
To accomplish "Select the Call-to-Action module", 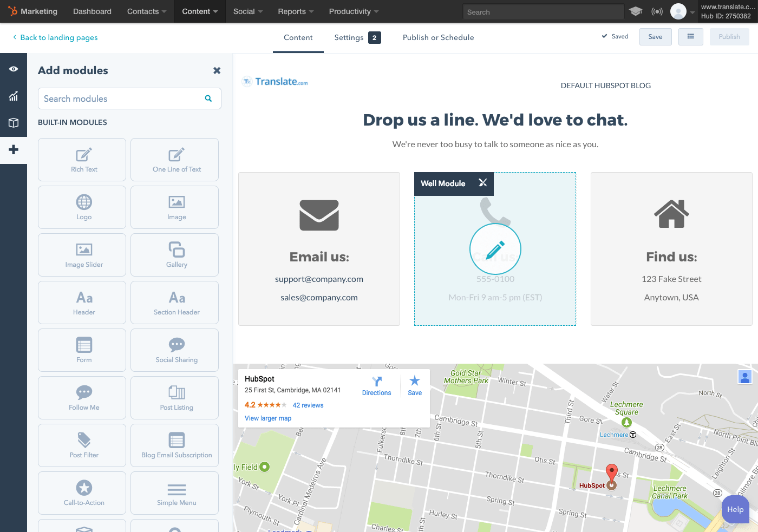I will pyautogui.click(x=84, y=493).
